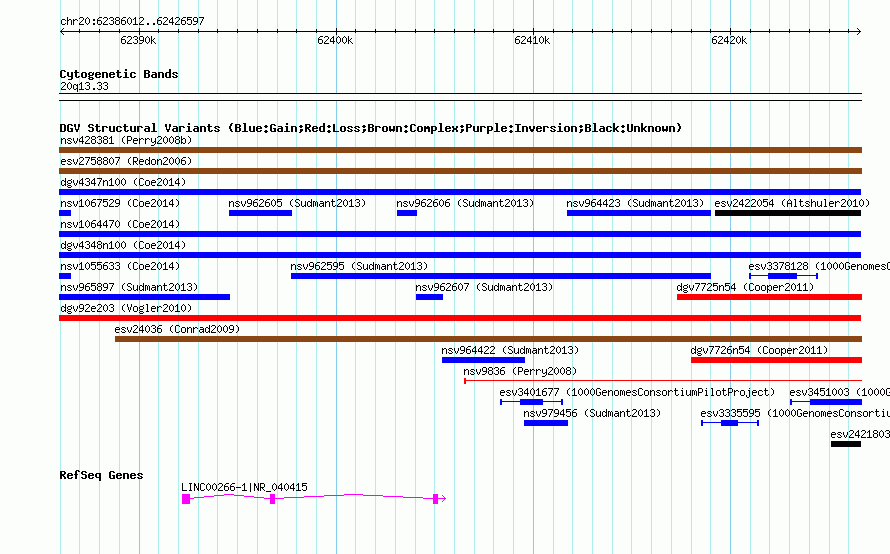The image size is (890, 554).
Task: Click the LINC00266-1|NR_040415 gene label
Action: (x=244, y=487)
